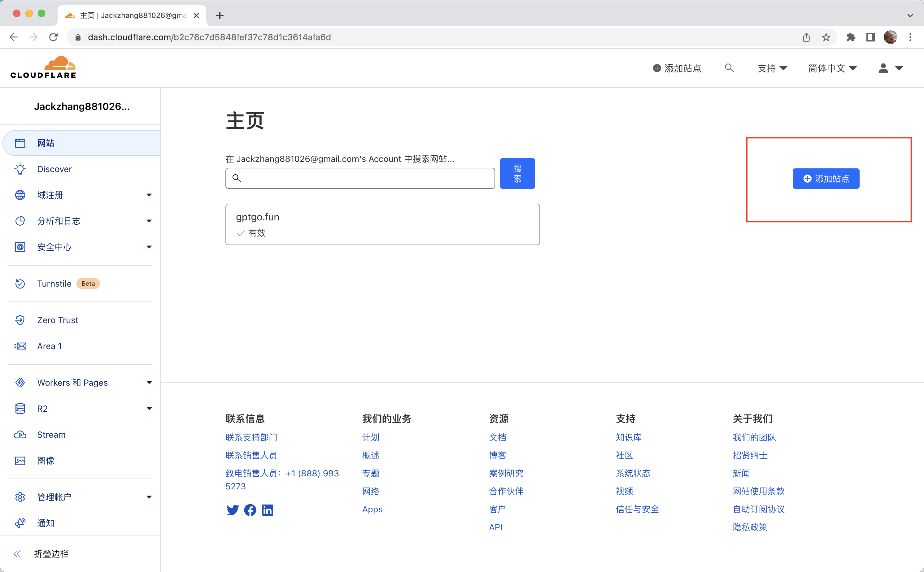This screenshot has width=924, height=572.
Task: Open Zero Trust from sidebar
Action: 58,320
